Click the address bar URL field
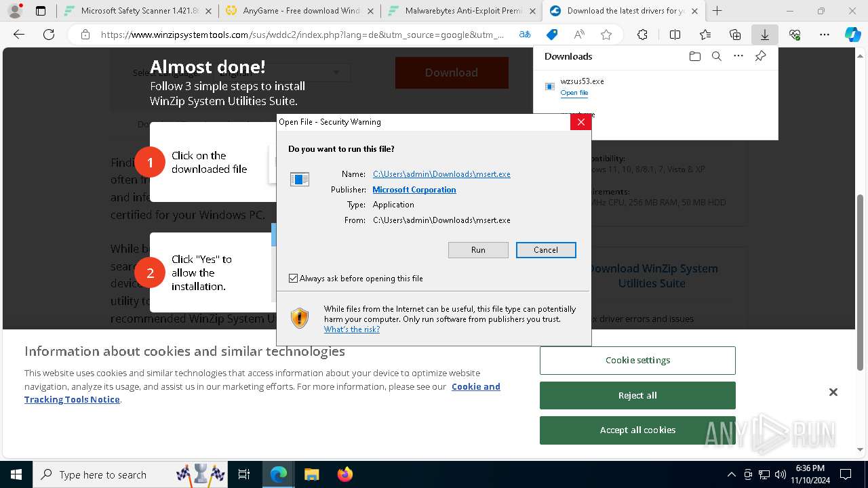 pyautogui.click(x=302, y=35)
